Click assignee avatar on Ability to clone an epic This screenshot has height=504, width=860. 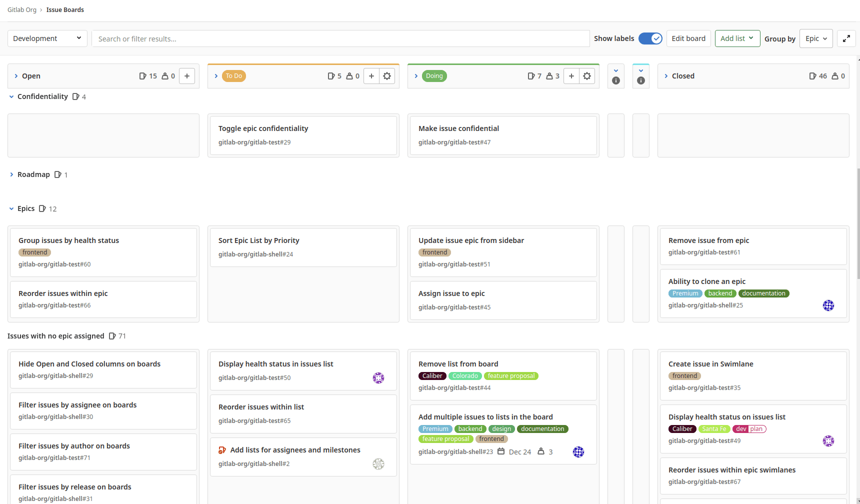[x=828, y=305]
